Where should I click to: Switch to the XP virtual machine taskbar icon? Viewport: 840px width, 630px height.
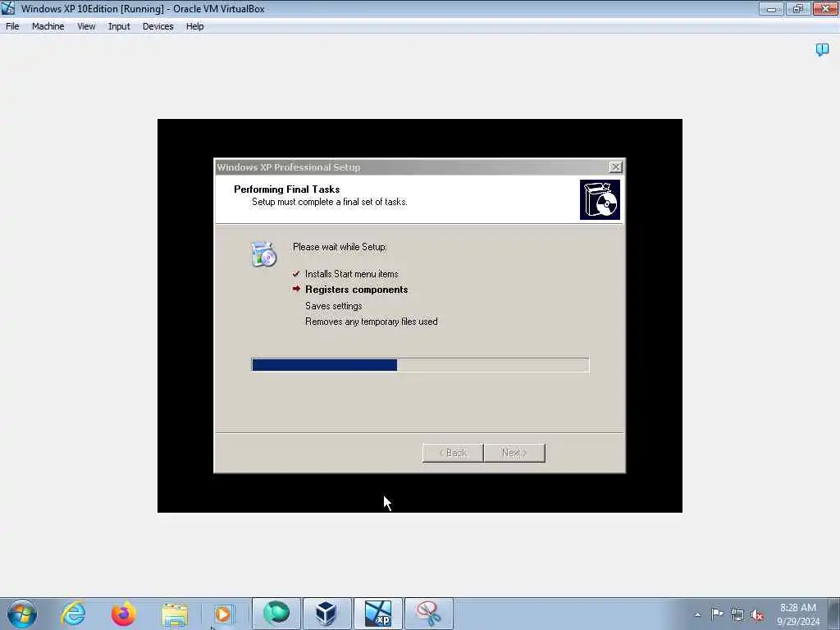pyautogui.click(x=377, y=614)
